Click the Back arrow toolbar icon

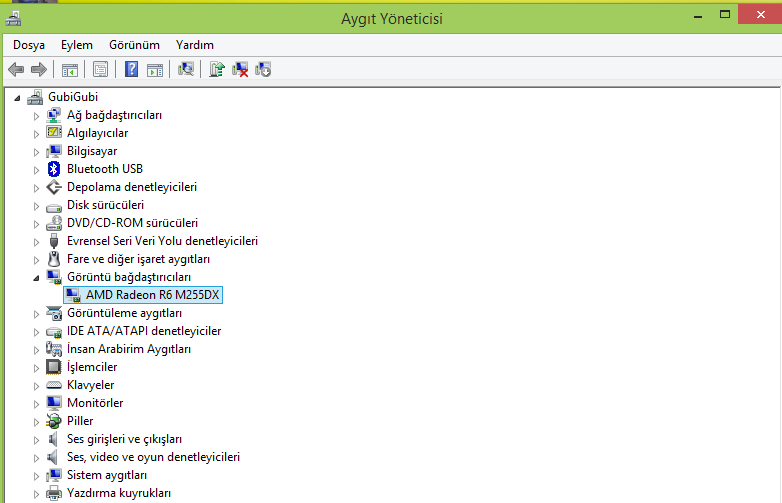[16, 69]
